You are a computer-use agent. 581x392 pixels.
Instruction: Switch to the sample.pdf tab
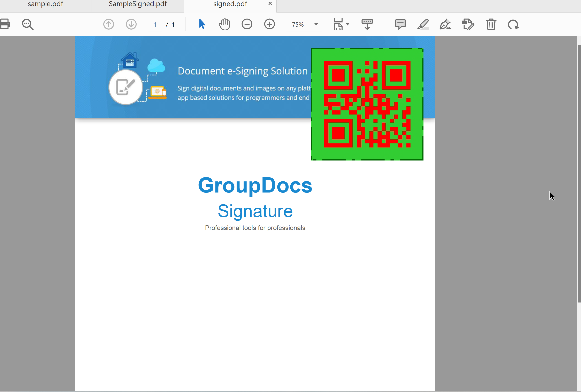pyautogui.click(x=45, y=4)
